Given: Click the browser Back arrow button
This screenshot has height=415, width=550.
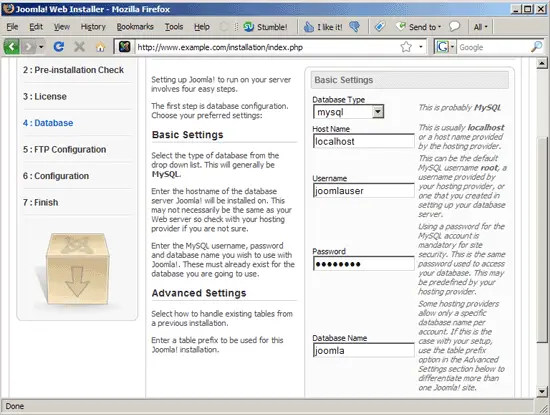Looking at the screenshot, I should pyautogui.click(x=12, y=47).
